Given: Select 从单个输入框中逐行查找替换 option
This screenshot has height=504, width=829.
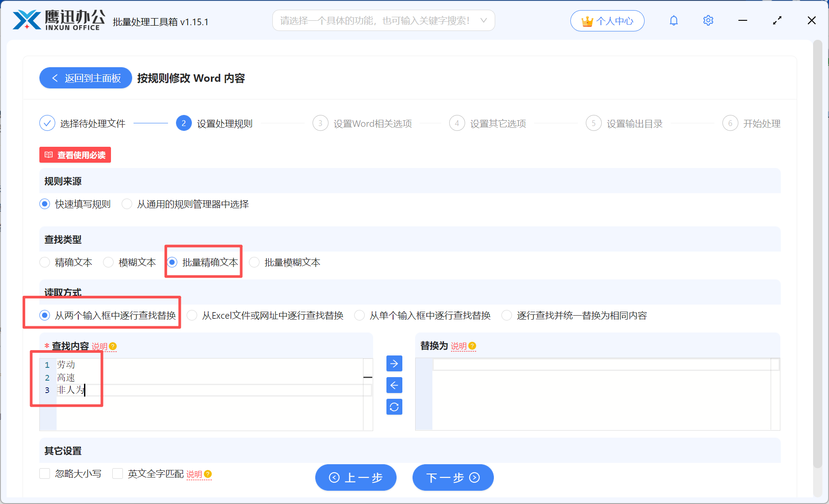Looking at the screenshot, I should (x=359, y=316).
